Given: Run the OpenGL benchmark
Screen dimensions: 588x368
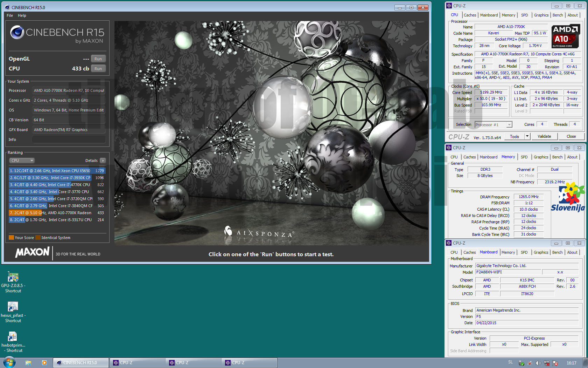Looking at the screenshot, I should 98,59.
